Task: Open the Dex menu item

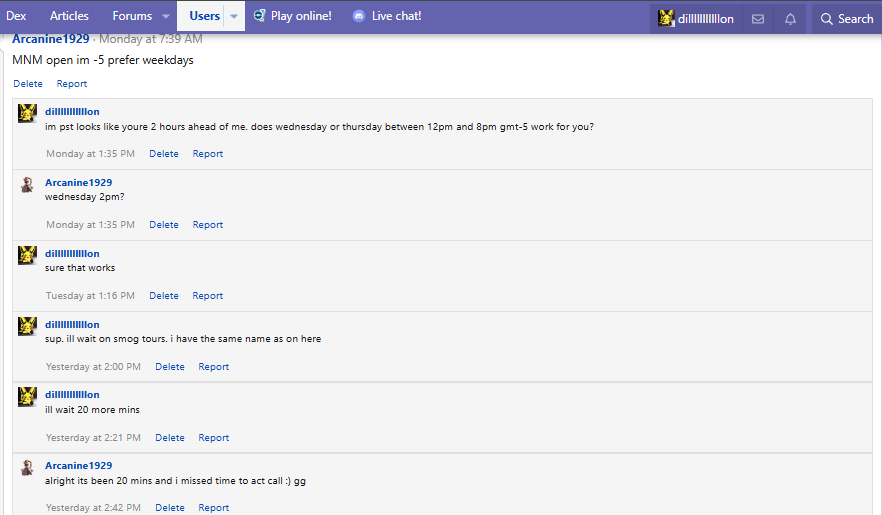Action: coord(16,16)
